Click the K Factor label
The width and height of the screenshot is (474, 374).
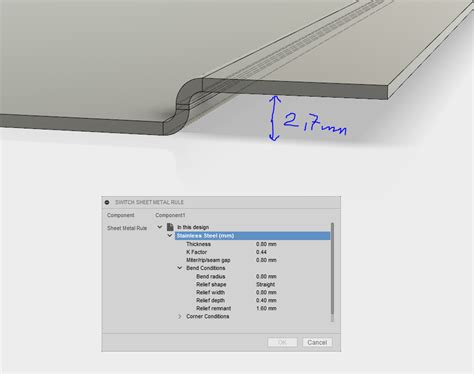[x=197, y=252]
